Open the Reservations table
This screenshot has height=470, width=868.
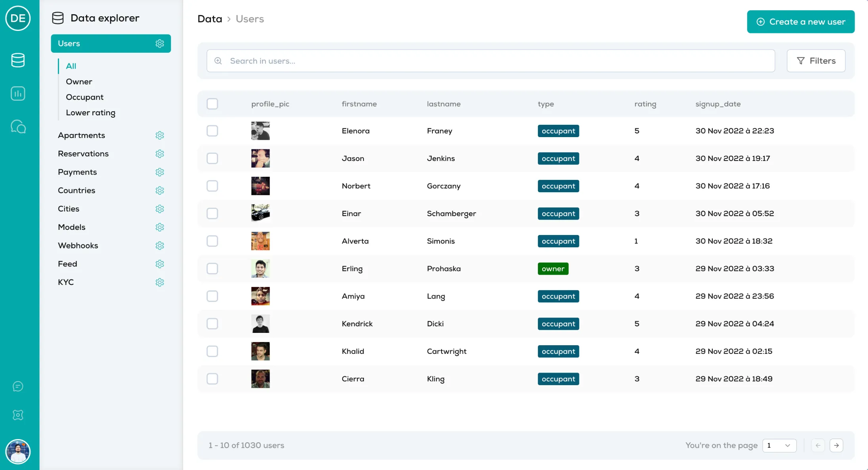[x=83, y=154]
